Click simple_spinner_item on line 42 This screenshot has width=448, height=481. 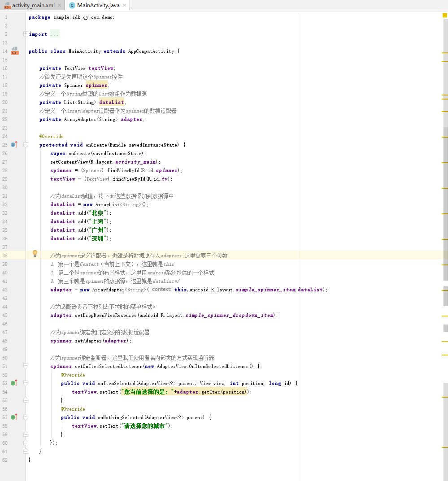266,290
